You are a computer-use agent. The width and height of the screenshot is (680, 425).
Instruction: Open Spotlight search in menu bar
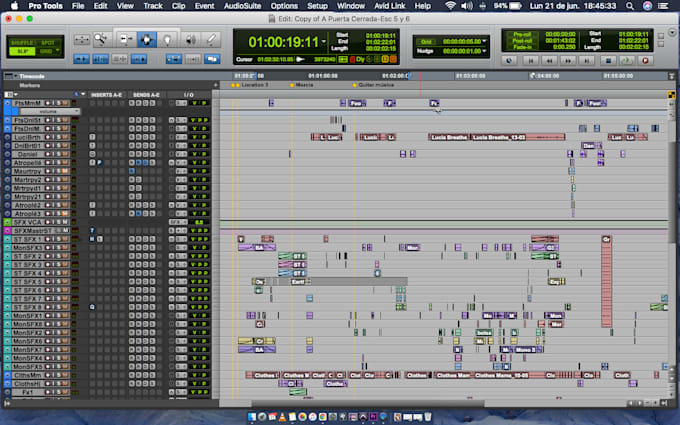pos(630,6)
